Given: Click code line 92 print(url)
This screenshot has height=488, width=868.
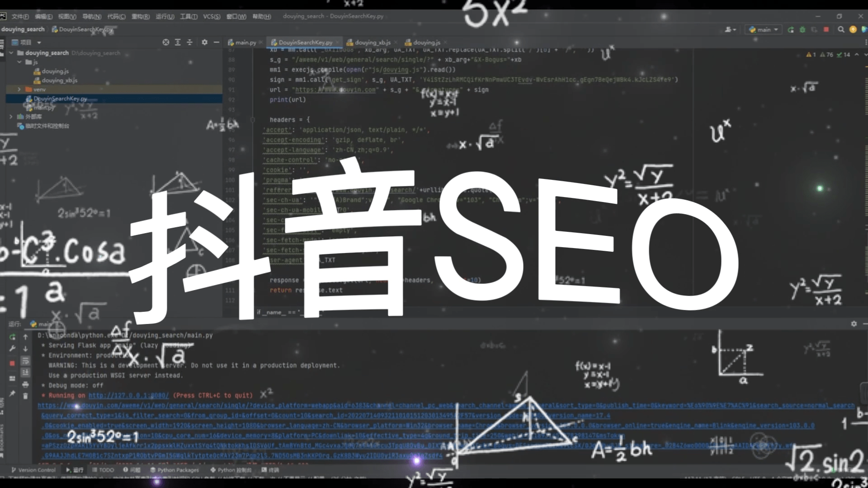Looking at the screenshot, I should point(288,100).
